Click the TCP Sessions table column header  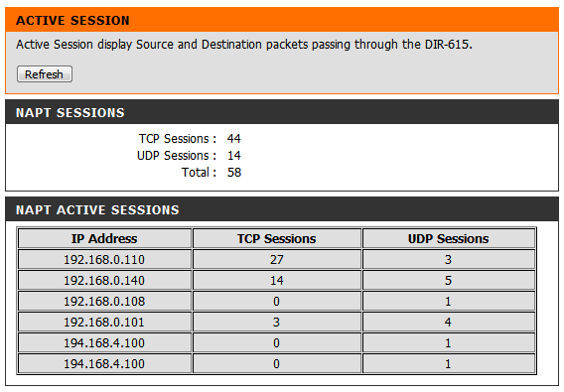tap(277, 238)
